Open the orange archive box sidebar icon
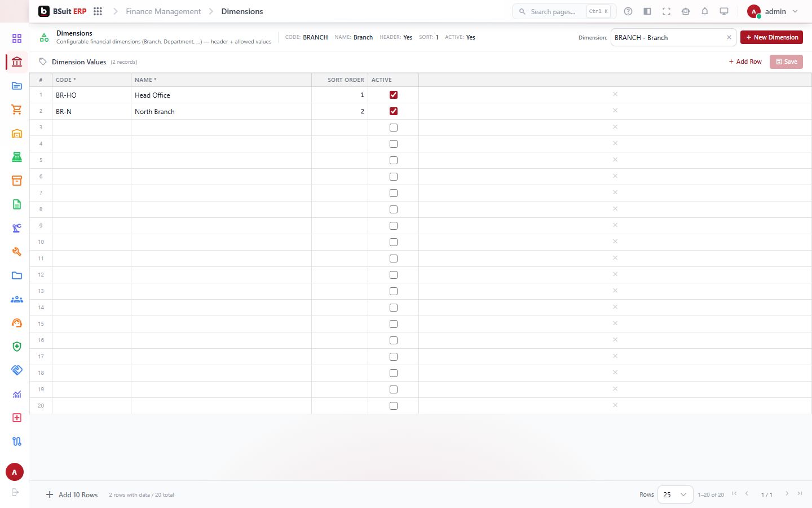 coord(17,181)
